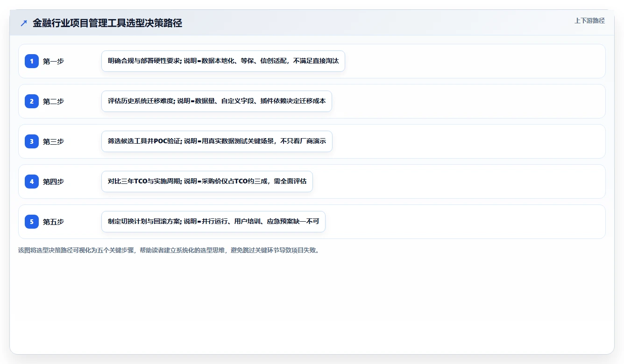
Task: Click the arrow icon beside the title
Action: (x=24, y=23)
